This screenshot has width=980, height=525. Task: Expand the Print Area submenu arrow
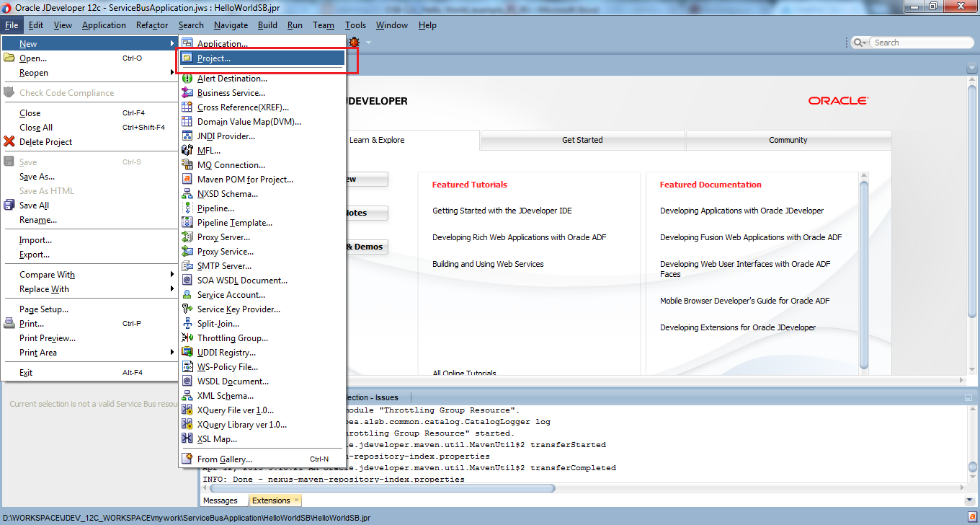point(172,353)
